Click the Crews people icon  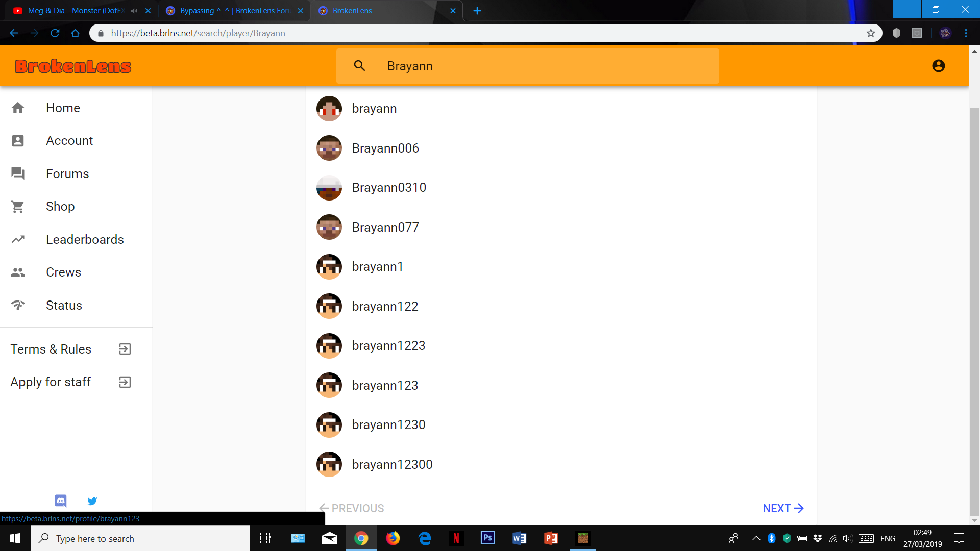[x=18, y=272]
